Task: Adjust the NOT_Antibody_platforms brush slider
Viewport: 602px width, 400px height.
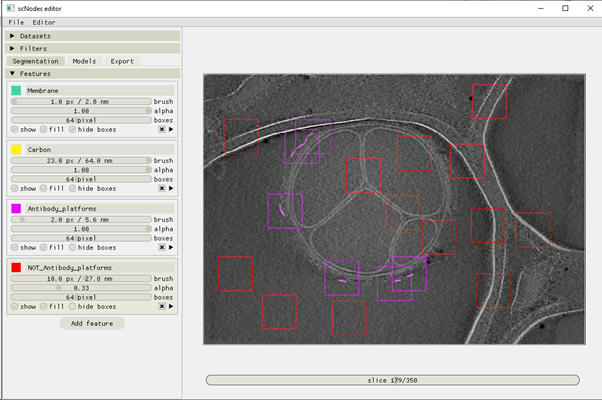Action: [81, 278]
